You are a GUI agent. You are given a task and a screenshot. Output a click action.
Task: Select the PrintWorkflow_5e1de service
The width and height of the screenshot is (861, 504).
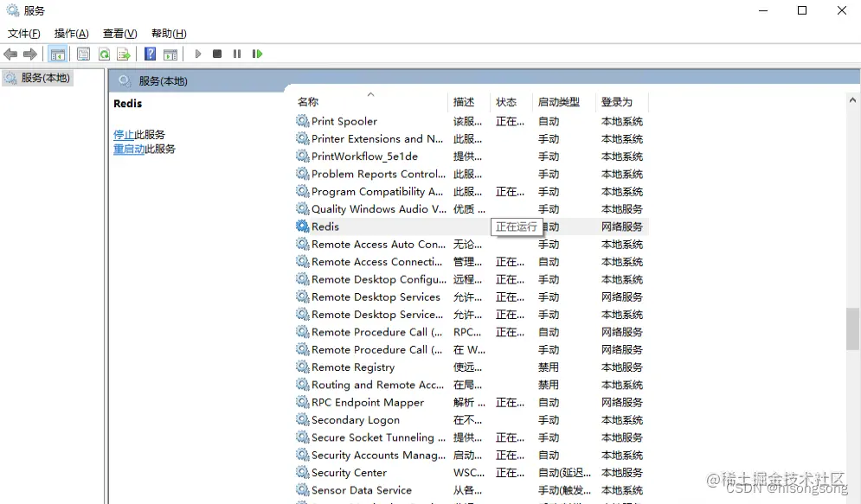(364, 156)
